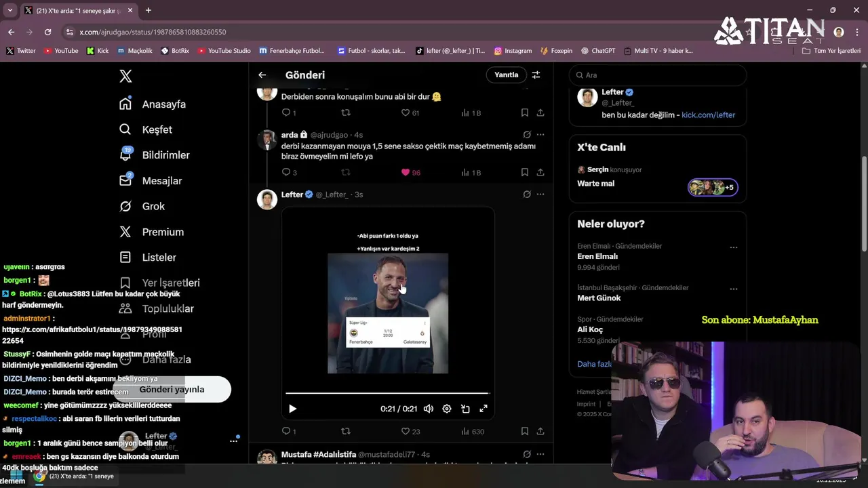Bookmark arda's tweet

(x=525, y=172)
